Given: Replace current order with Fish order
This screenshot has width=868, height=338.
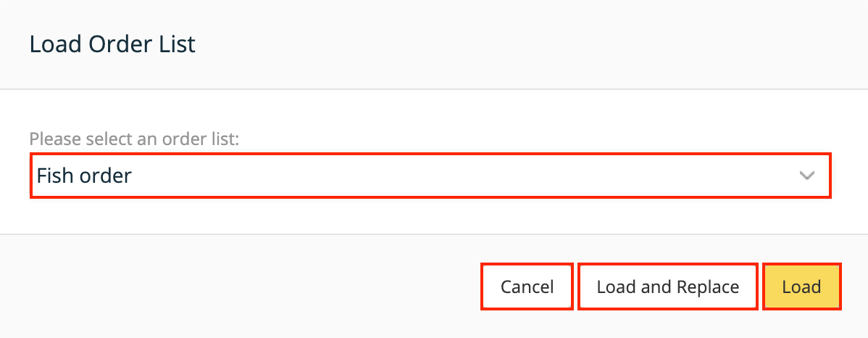Looking at the screenshot, I should pos(667,287).
